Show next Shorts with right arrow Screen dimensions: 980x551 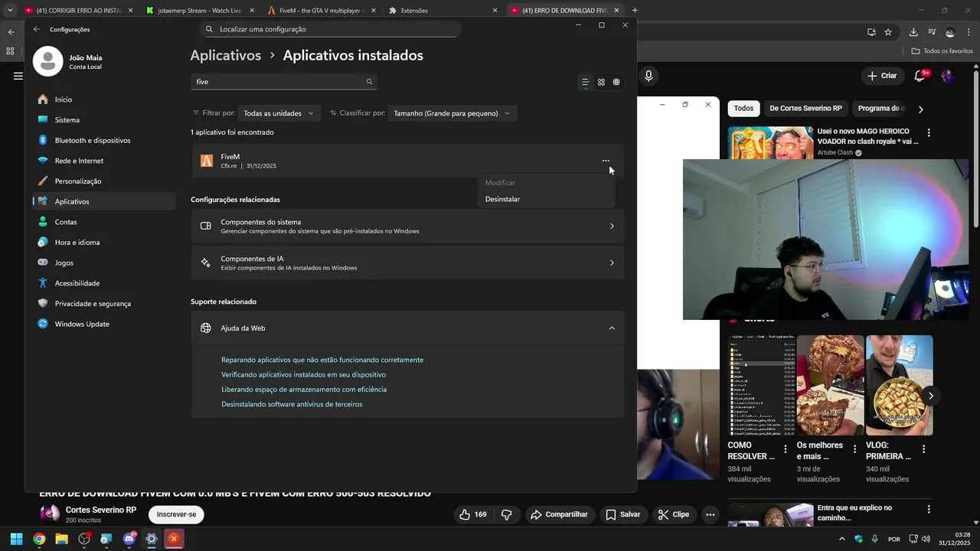click(930, 396)
